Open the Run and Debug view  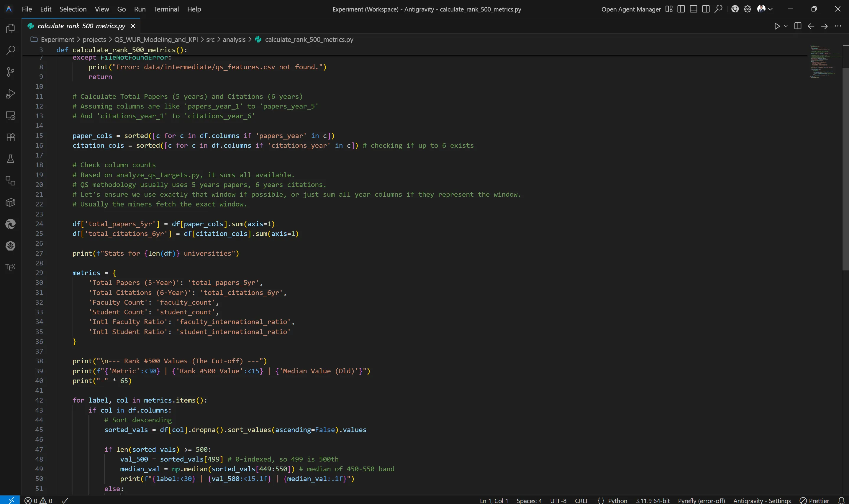click(x=11, y=94)
